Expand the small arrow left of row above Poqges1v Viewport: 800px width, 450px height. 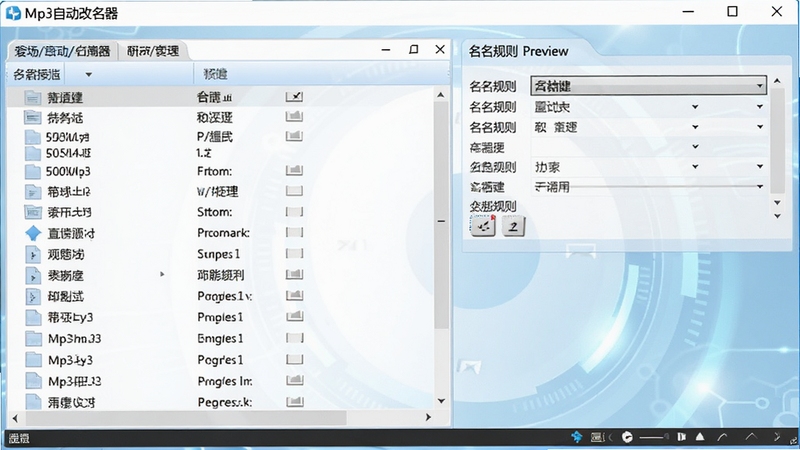point(162,274)
